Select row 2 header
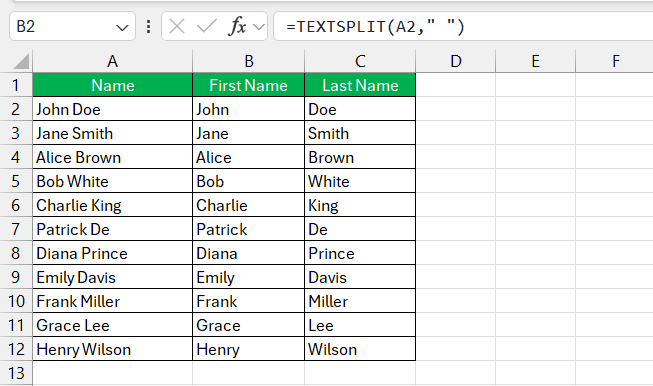This screenshot has height=386, width=653. click(16, 109)
